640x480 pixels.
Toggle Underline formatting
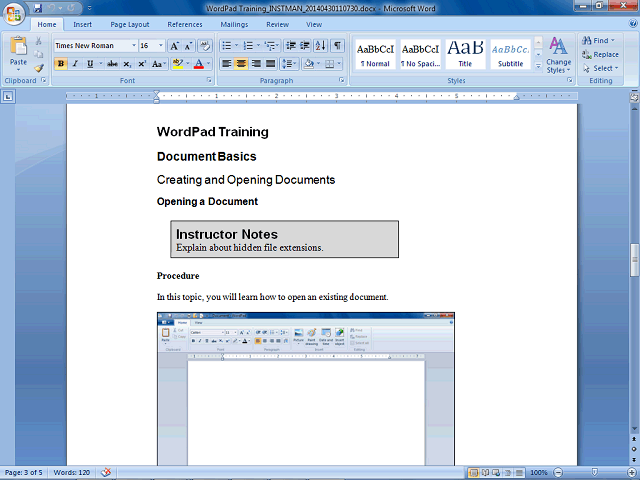click(x=90, y=64)
